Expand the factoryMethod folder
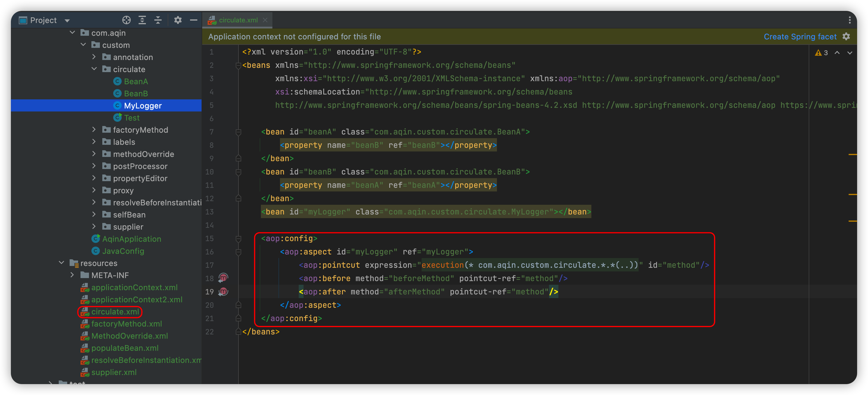 [x=94, y=130]
